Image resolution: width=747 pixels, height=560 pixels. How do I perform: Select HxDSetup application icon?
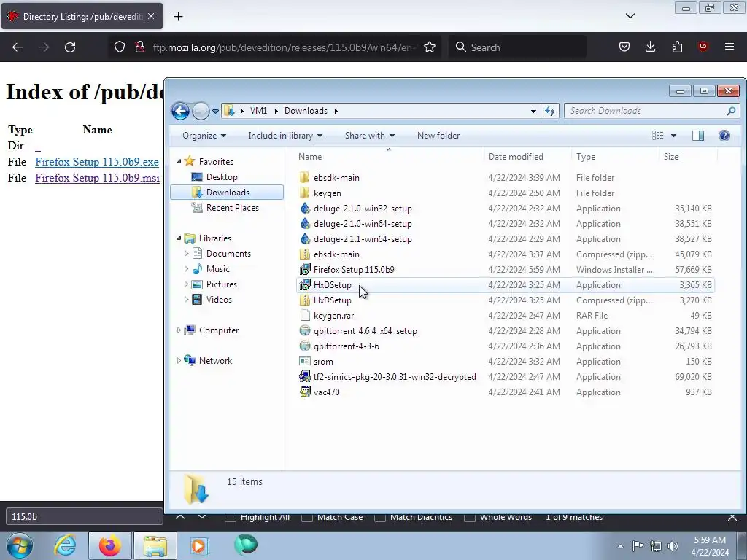tap(305, 285)
